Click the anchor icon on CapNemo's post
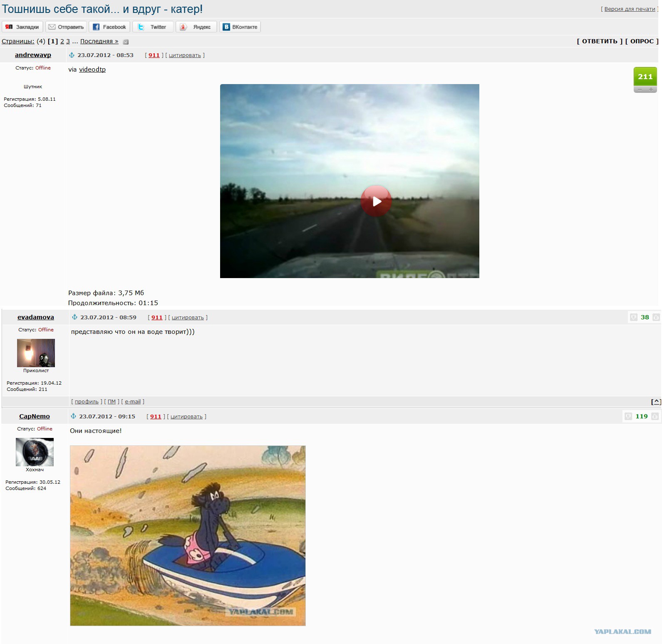The height and width of the screenshot is (644, 662). tap(73, 416)
